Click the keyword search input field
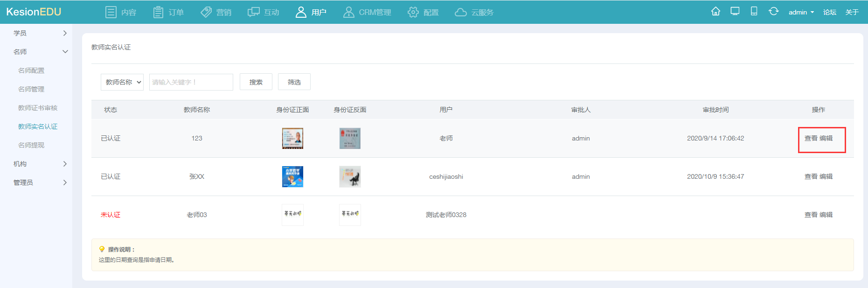The width and height of the screenshot is (868, 288). 191,82
